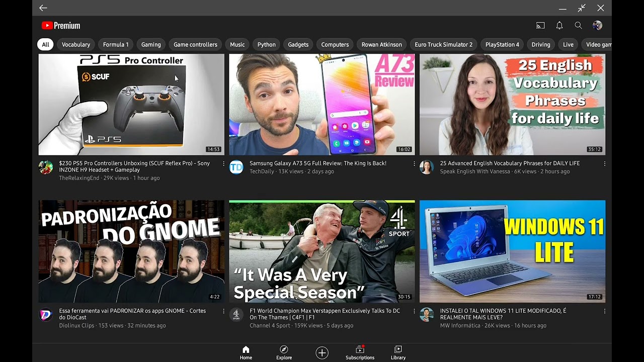
Task: Select the Euro Truck Simulator 2 chip
Action: pyautogui.click(x=444, y=44)
